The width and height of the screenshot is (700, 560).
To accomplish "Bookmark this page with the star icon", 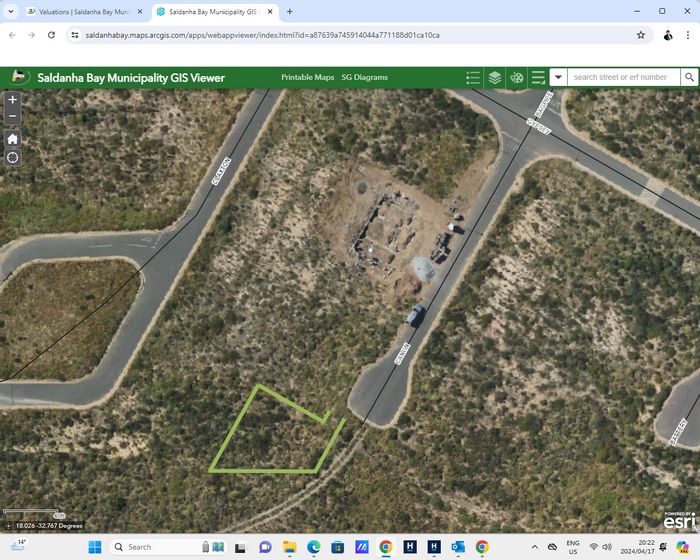I will (x=641, y=35).
